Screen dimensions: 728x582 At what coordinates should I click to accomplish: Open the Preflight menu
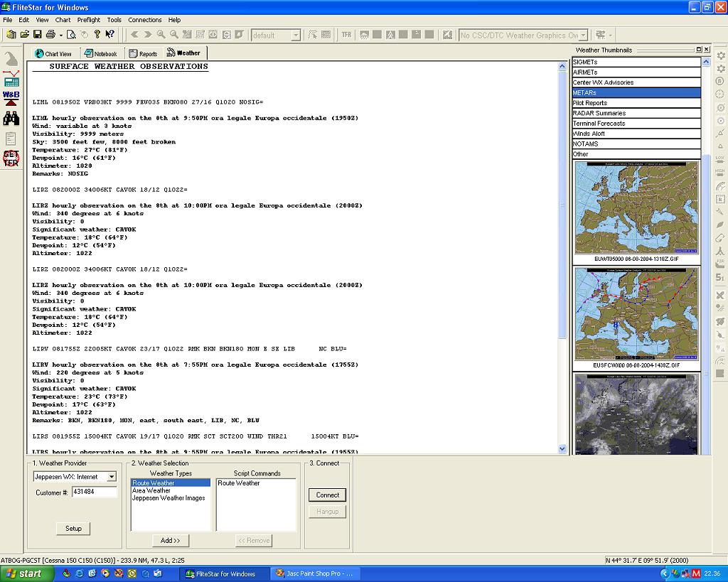pyautogui.click(x=89, y=20)
